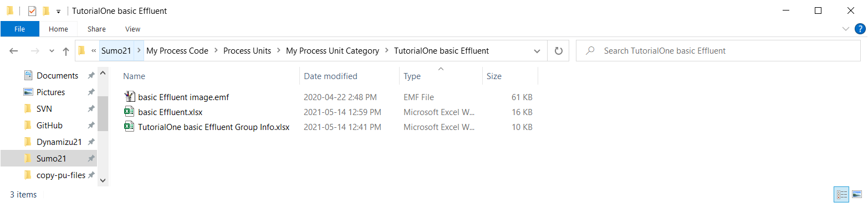Expand the address bar history dropdown
The height and width of the screenshot is (203, 868).
tap(537, 51)
